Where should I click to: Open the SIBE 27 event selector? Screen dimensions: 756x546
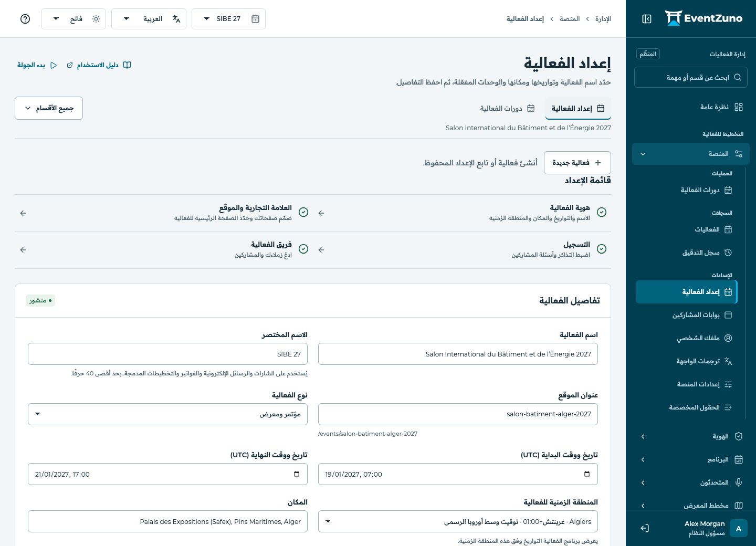coord(228,19)
